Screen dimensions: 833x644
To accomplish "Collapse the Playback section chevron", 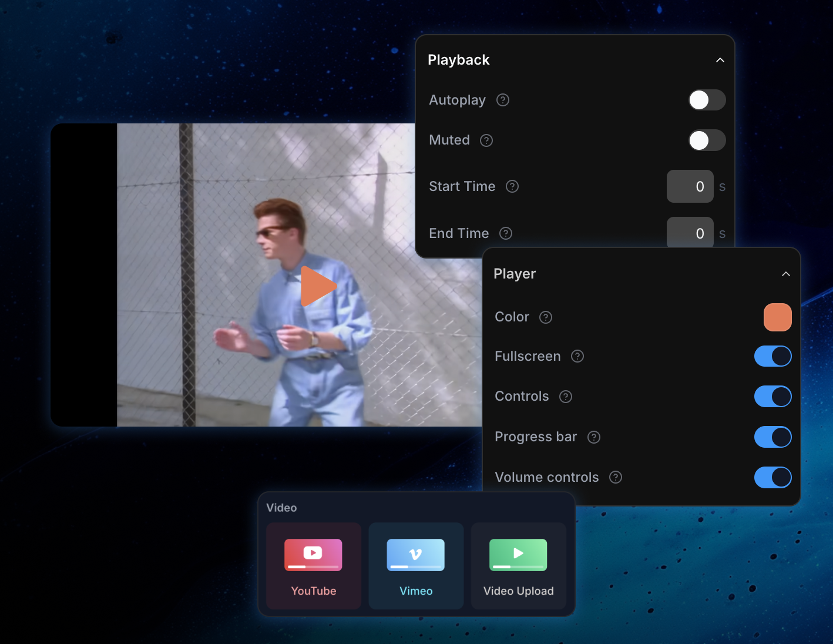I will 720,60.
